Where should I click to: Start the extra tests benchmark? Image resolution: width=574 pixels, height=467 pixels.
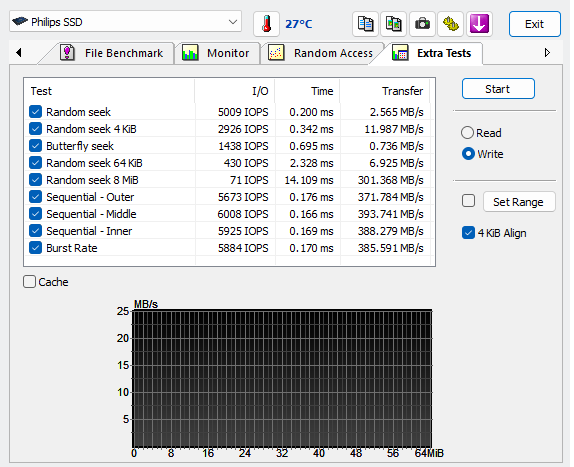(498, 89)
